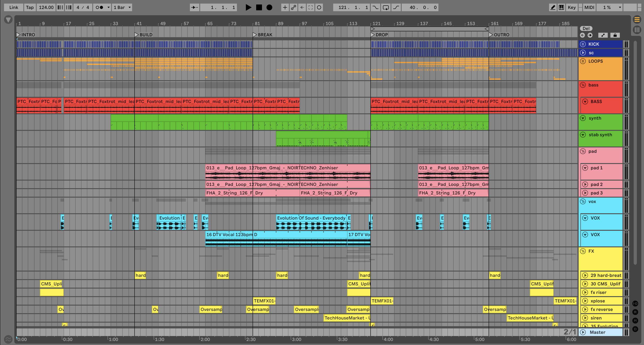This screenshot has width=644, height=345.
Task: Toggle the computer MIDI keyboard icon
Action: 561,7
